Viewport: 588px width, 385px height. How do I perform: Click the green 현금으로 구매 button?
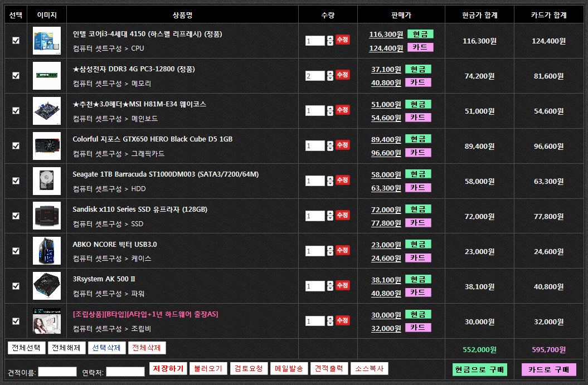coord(480,369)
